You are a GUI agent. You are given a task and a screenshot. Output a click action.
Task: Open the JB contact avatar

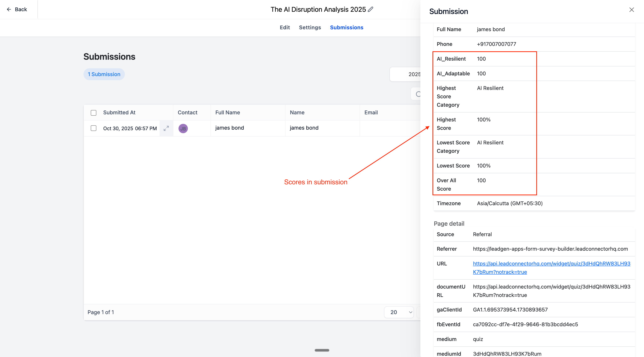183,128
